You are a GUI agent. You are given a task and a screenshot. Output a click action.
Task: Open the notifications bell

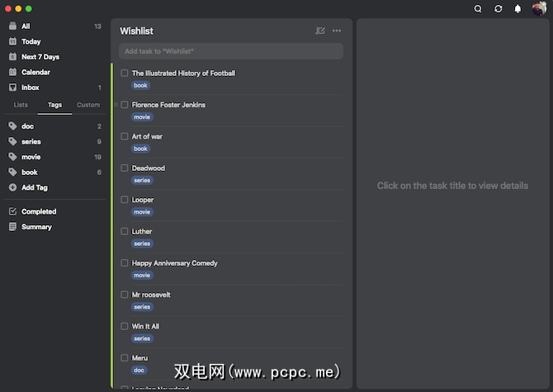tap(518, 8)
